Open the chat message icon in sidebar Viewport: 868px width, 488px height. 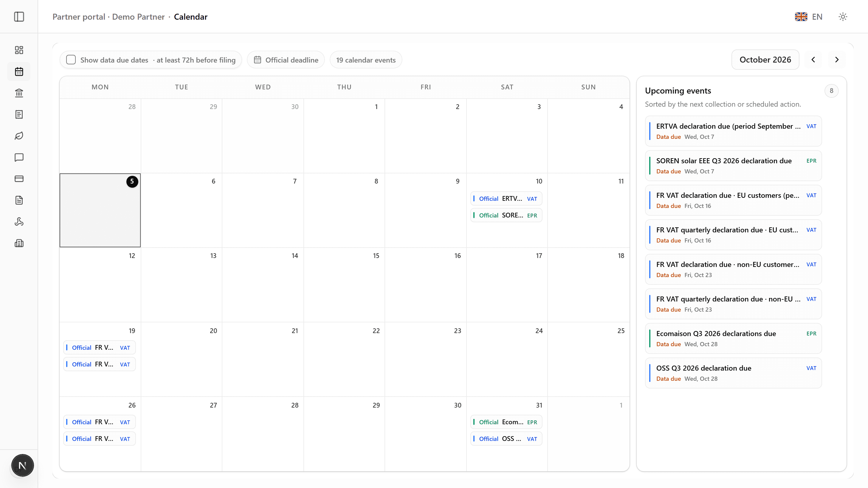click(x=19, y=157)
